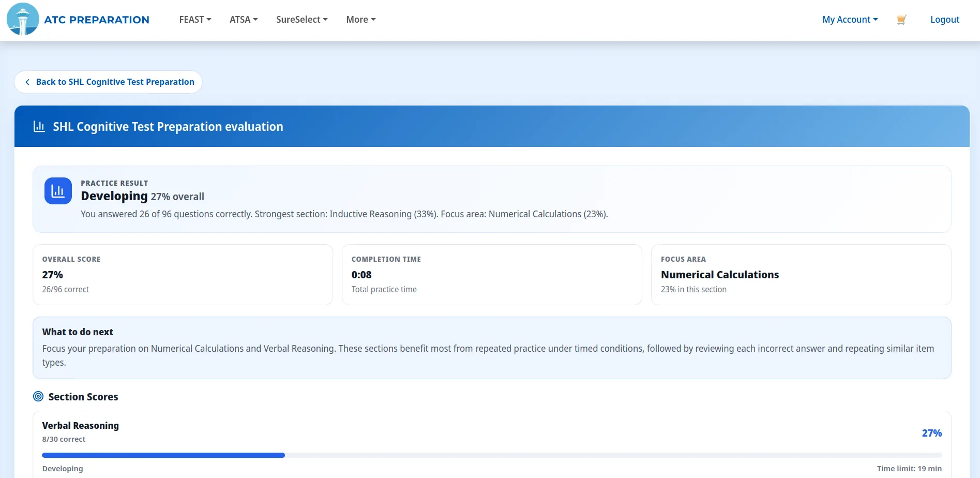Click the '26/96 correct' text
Viewport: 980px width, 478px height.
pos(66,290)
